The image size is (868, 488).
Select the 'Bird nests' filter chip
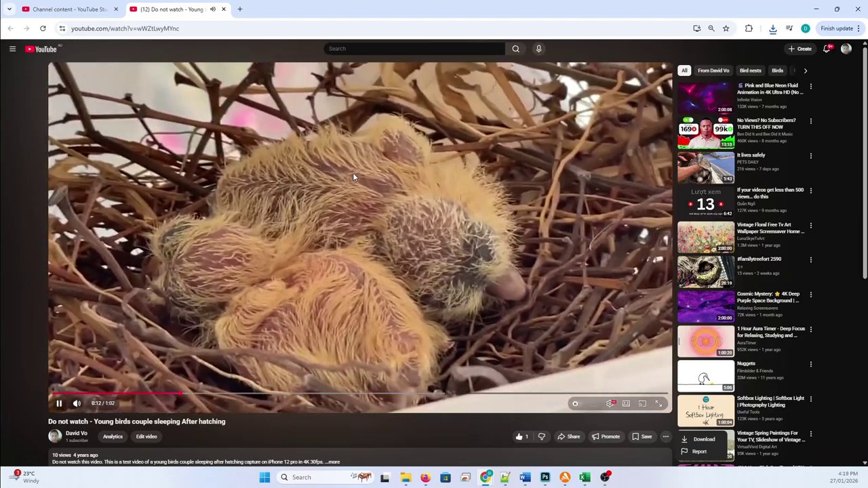pyautogui.click(x=750, y=70)
